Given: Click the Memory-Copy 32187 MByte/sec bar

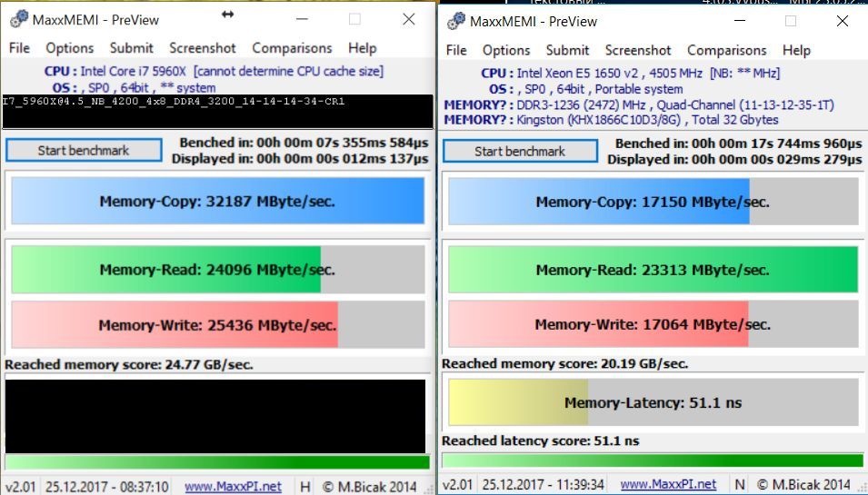Looking at the screenshot, I should pos(217,201).
